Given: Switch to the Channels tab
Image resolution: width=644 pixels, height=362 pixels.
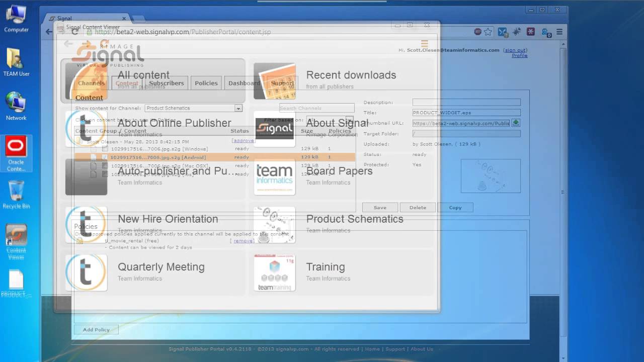Looking at the screenshot, I should tap(91, 83).
